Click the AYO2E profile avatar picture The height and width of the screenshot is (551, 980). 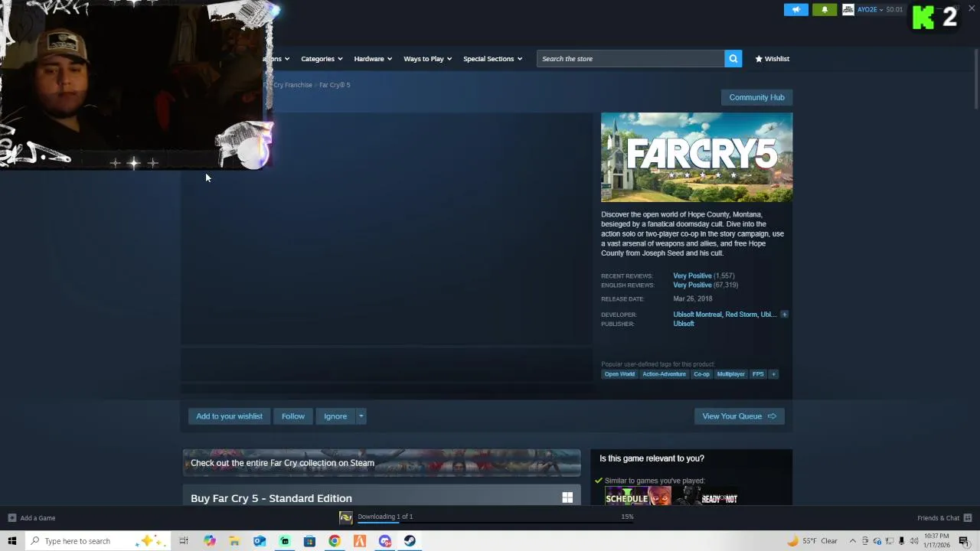[x=848, y=9]
